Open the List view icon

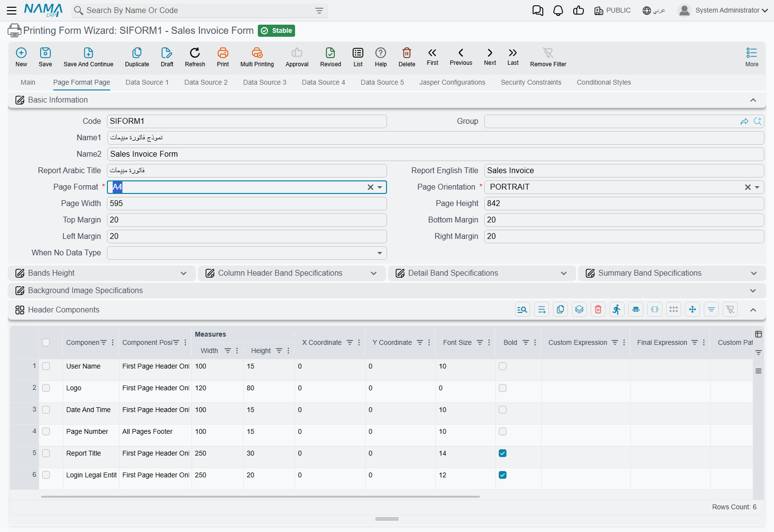click(x=358, y=53)
